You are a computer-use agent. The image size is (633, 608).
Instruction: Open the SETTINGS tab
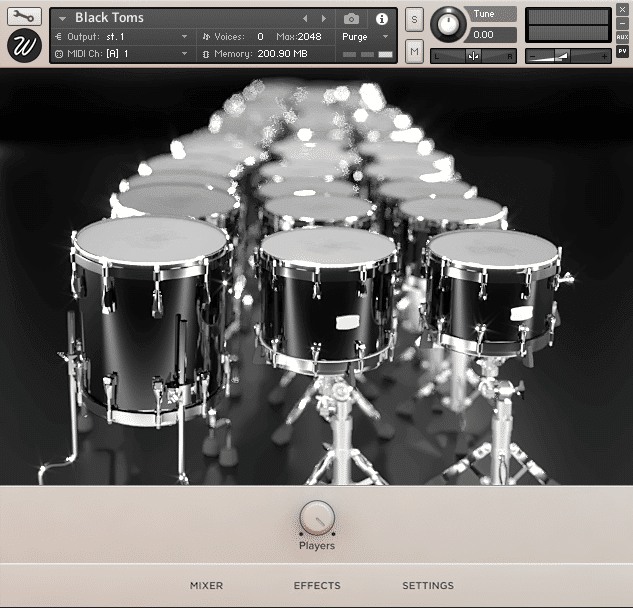pos(428,586)
